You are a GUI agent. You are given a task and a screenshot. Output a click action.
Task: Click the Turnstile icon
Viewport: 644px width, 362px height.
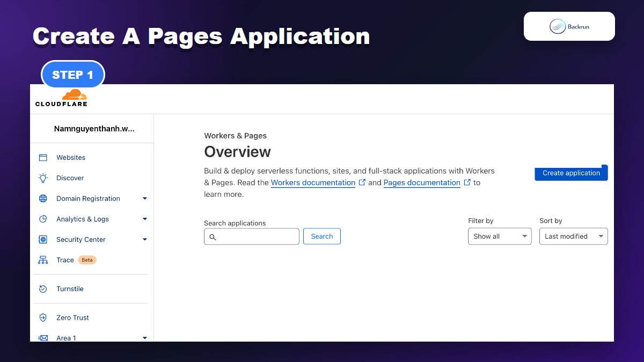pos(43,289)
